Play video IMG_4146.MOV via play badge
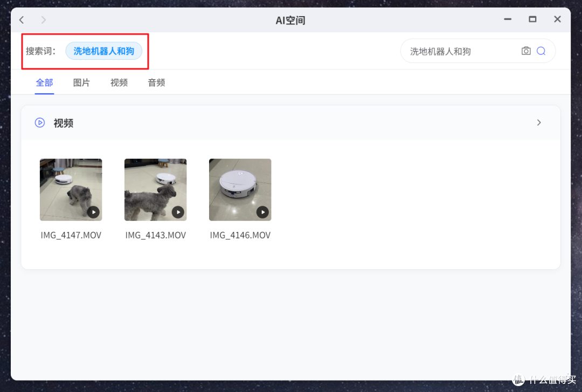Viewport: 582px width, 392px height. [263, 212]
